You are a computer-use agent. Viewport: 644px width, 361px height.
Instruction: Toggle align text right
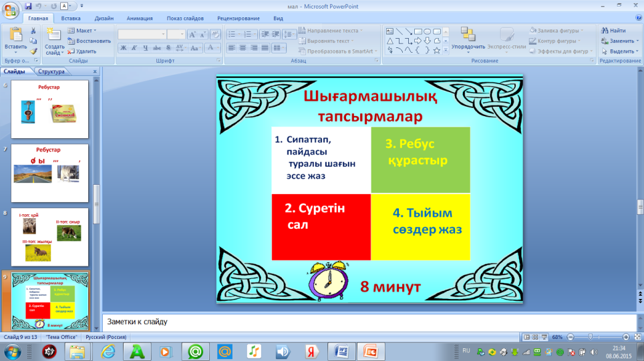point(254,48)
